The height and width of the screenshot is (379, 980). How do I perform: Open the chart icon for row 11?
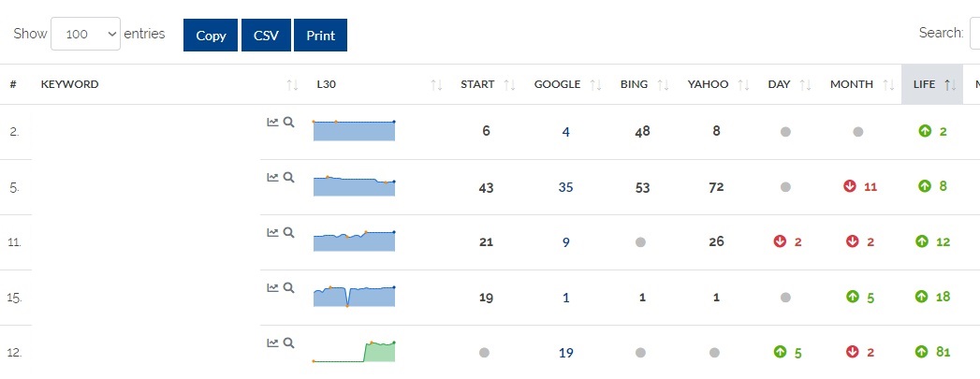coord(272,232)
